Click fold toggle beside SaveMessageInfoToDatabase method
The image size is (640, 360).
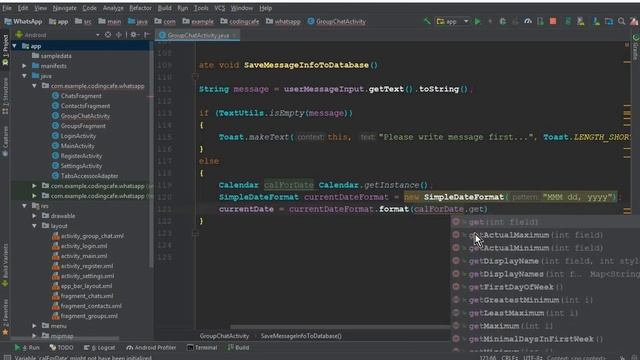click(x=195, y=76)
